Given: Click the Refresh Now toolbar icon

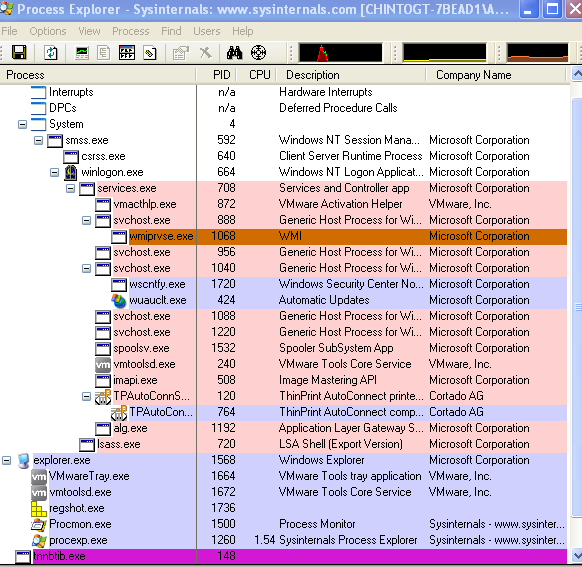Looking at the screenshot, I should (50, 52).
